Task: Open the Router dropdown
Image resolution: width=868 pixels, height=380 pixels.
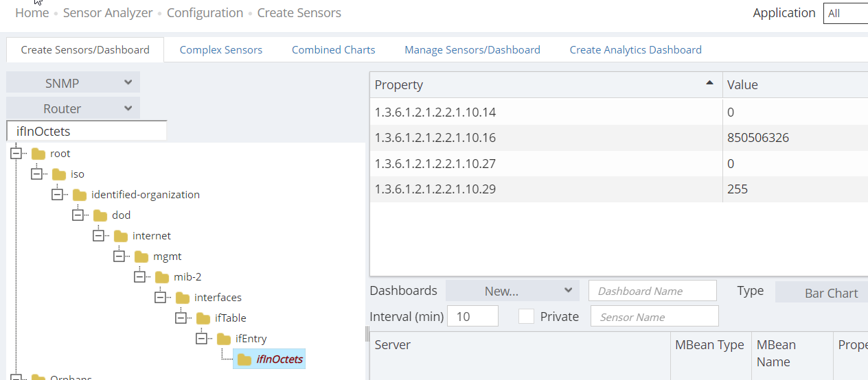Action: pyautogui.click(x=73, y=108)
